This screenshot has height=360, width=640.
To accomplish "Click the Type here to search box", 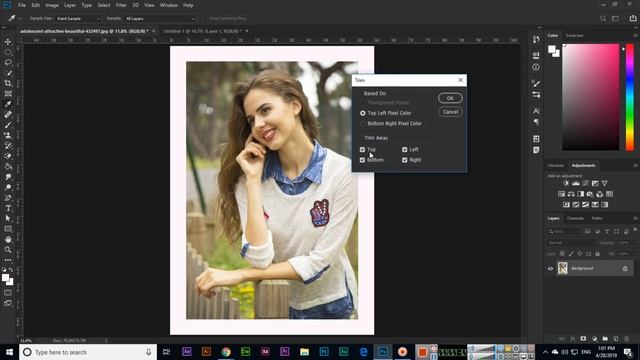I will tap(88, 352).
